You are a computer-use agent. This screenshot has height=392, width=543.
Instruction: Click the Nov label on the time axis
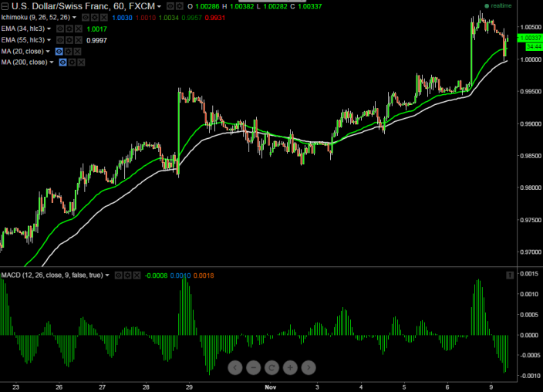(x=271, y=387)
